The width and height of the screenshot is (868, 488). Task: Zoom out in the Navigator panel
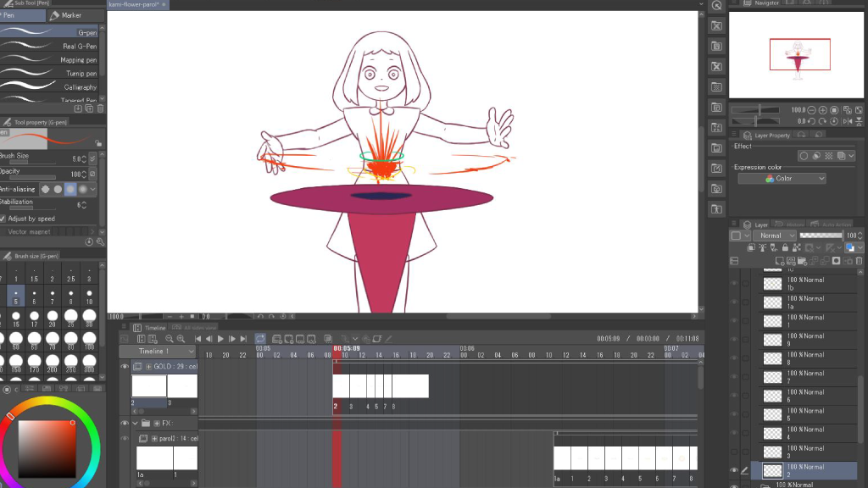click(812, 110)
